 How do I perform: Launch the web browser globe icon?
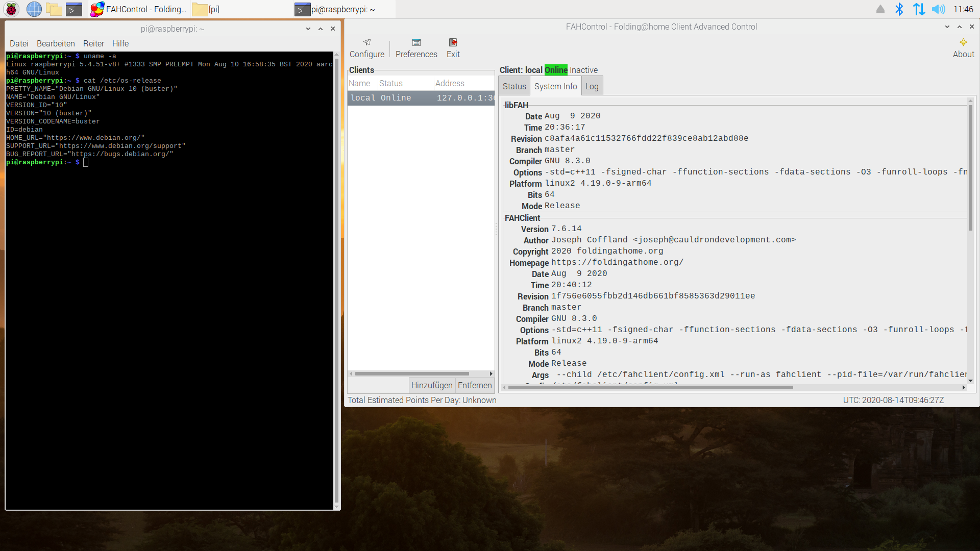tap(34, 9)
